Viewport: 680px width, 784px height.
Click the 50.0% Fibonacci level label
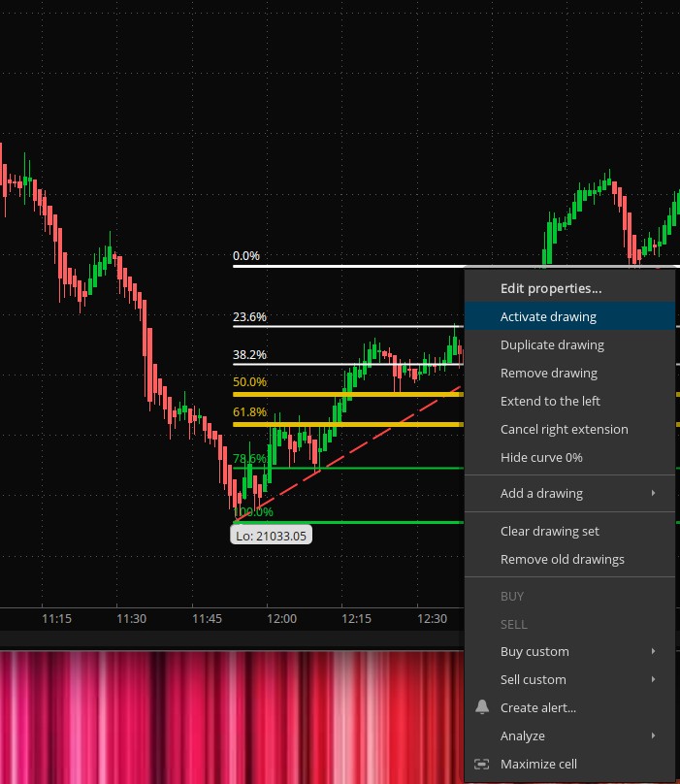pyautogui.click(x=249, y=382)
